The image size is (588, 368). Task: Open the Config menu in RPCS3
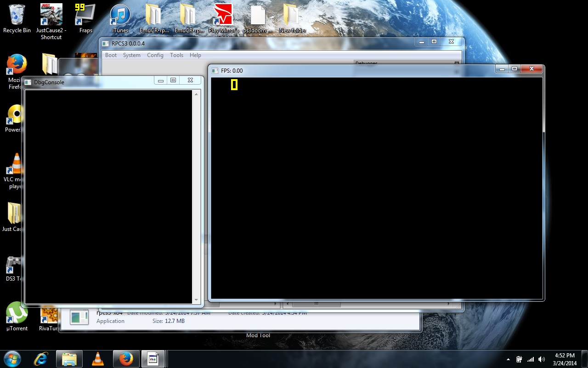coord(155,55)
